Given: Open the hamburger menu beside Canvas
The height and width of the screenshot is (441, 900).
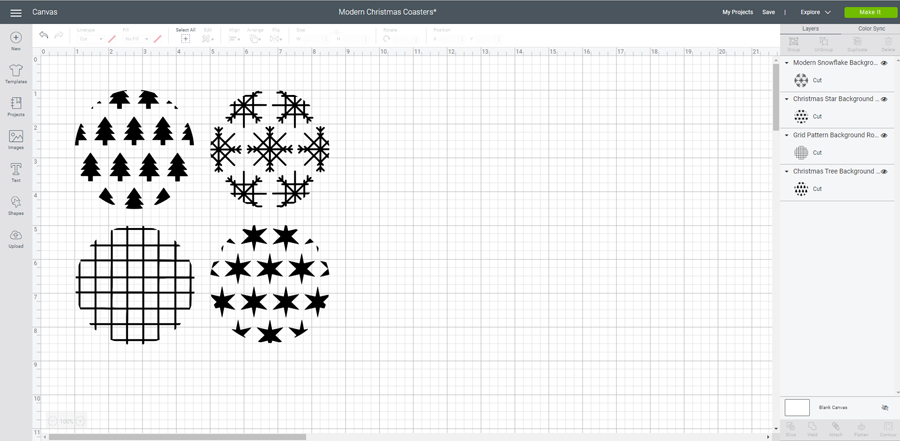Looking at the screenshot, I should (x=16, y=13).
